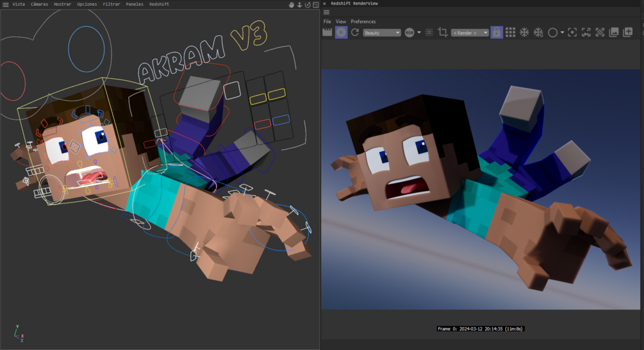The width and height of the screenshot is (644, 350).
Task: Click the viewport pan hand icon
Action: pyautogui.click(x=291, y=5)
